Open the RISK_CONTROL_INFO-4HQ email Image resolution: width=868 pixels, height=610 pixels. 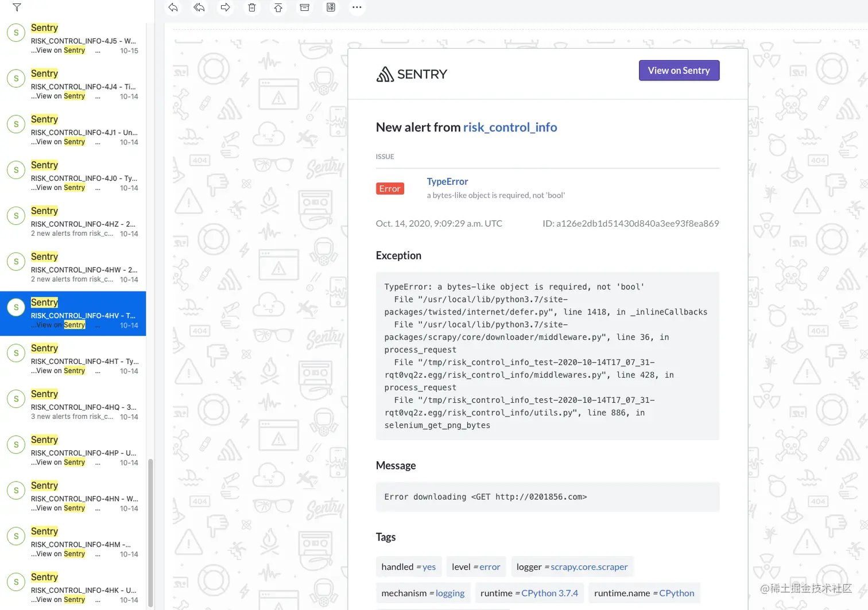click(x=73, y=406)
